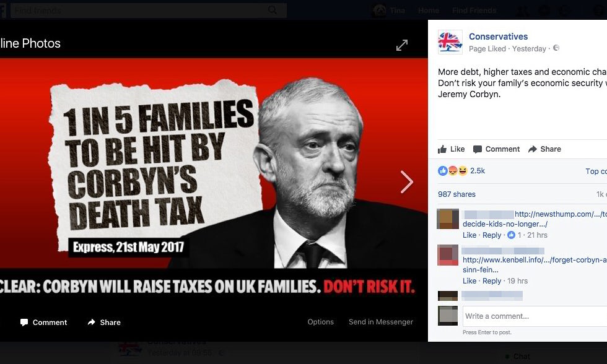Click the search magnifier icon in top bar

[273, 10]
